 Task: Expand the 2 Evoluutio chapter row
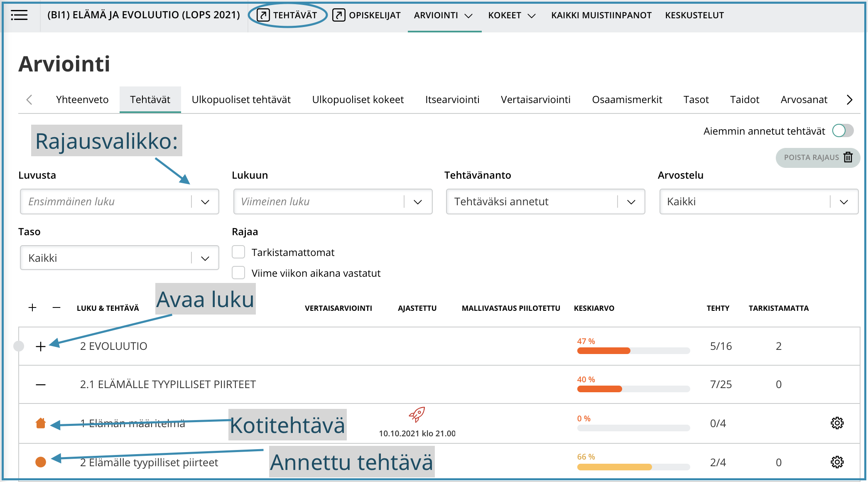coord(41,346)
